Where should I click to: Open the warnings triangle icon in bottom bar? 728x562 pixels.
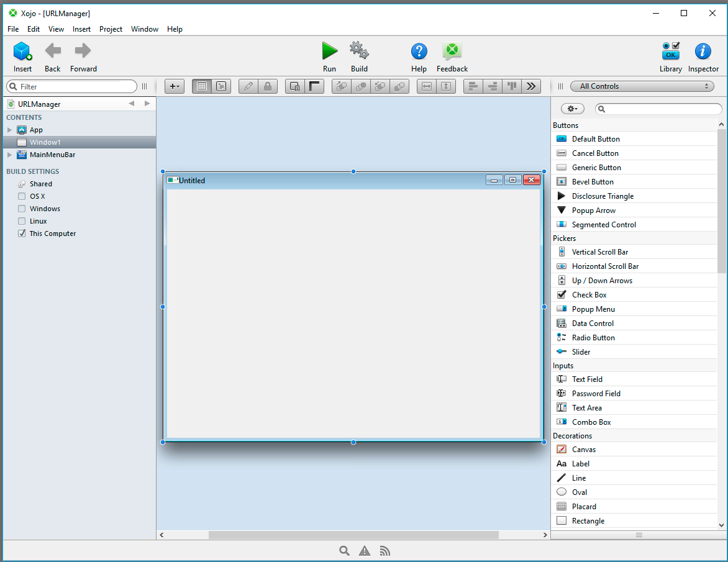(365, 551)
